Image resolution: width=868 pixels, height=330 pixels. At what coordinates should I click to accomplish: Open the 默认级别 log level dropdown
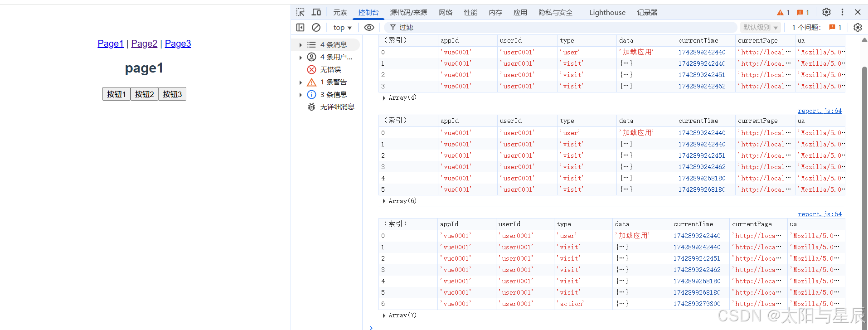click(761, 27)
